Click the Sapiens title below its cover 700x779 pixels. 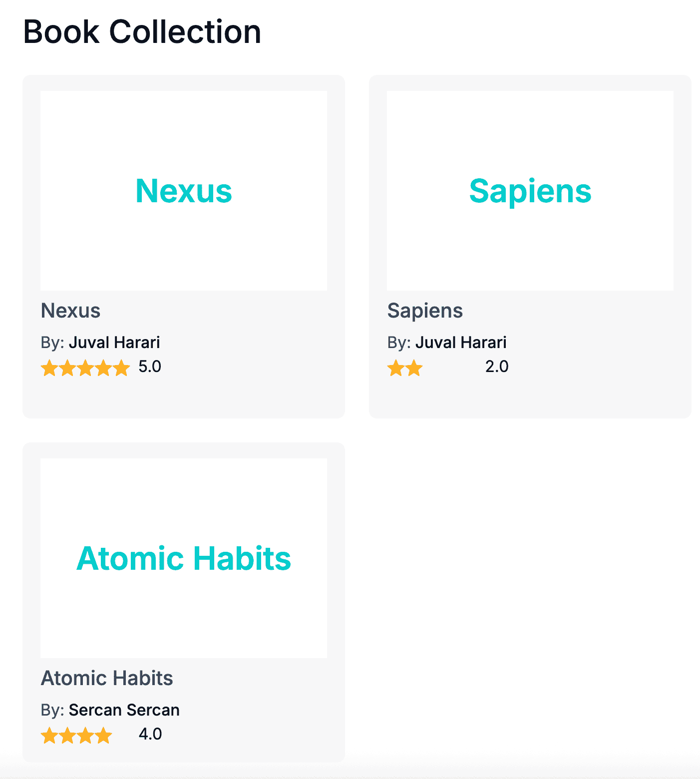coord(425,311)
